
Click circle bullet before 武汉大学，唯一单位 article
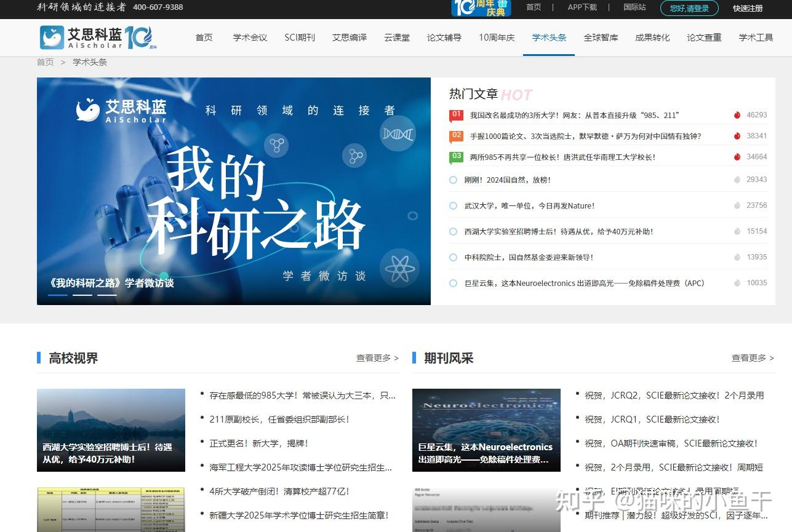tap(454, 206)
